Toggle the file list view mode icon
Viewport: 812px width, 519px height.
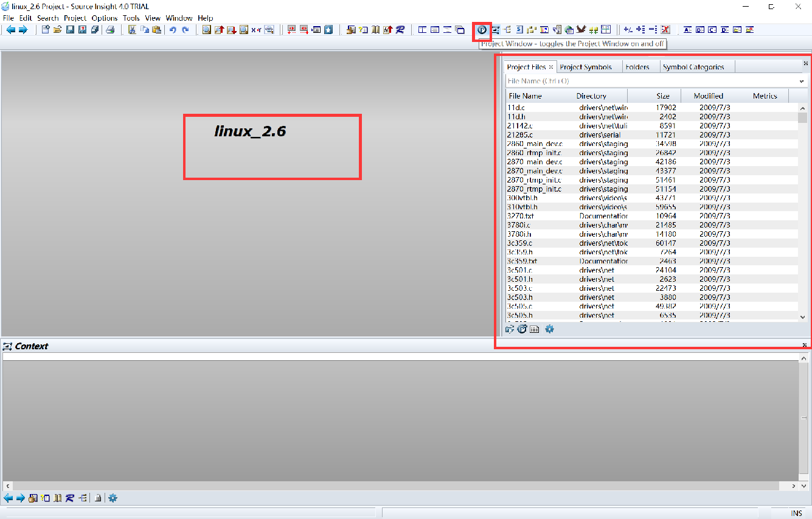point(534,329)
